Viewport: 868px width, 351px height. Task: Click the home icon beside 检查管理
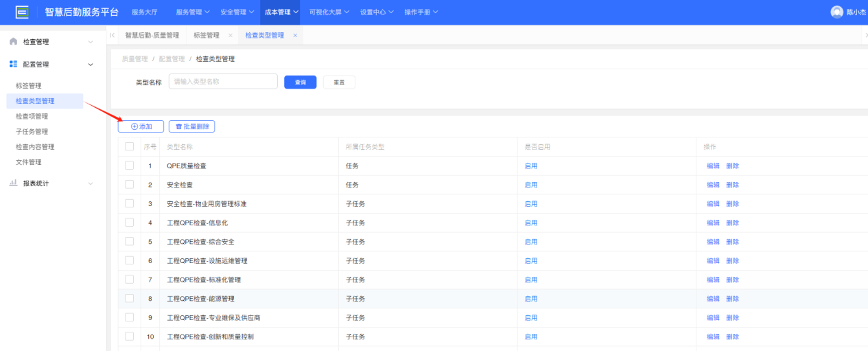[13, 42]
